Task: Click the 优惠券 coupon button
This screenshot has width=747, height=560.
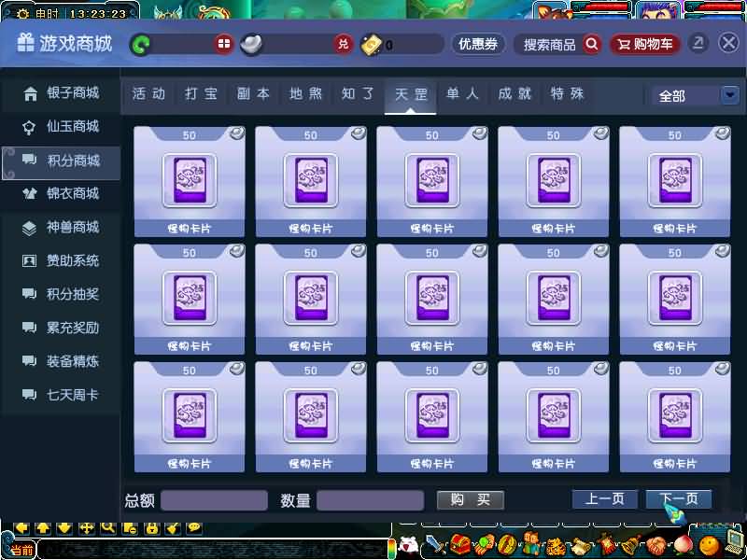Action: [478, 44]
